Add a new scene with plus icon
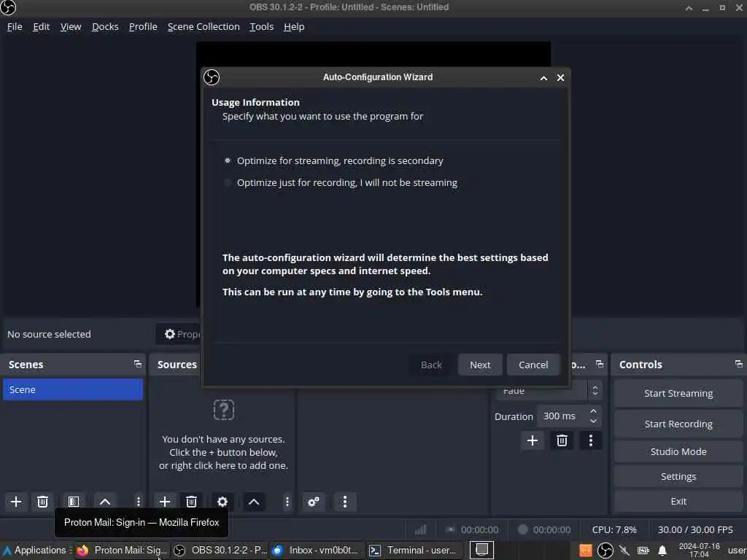 (x=16, y=502)
